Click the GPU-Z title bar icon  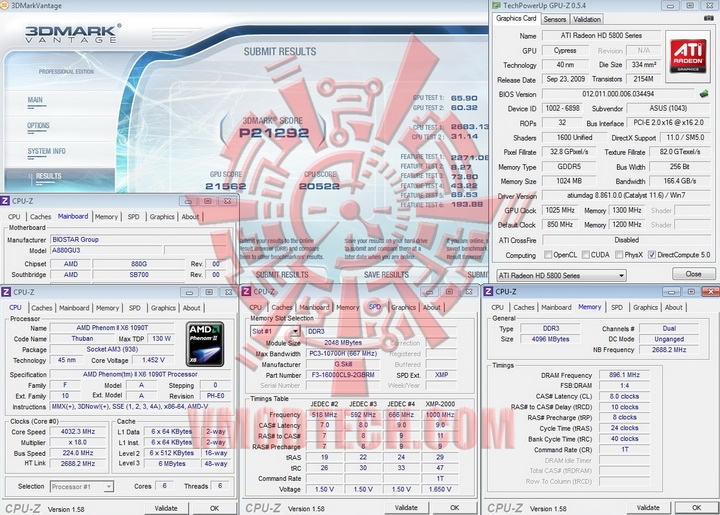pyautogui.click(x=496, y=6)
